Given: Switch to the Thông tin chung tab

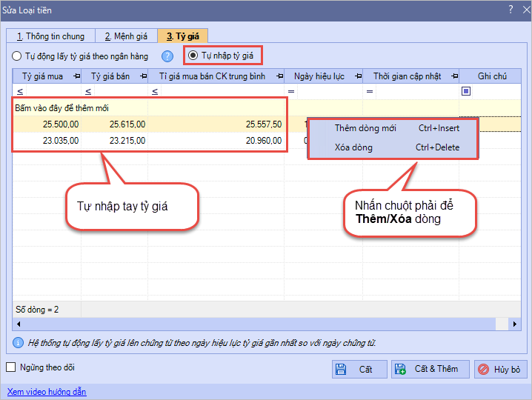Looking at the screenshot, I should 49,36.
